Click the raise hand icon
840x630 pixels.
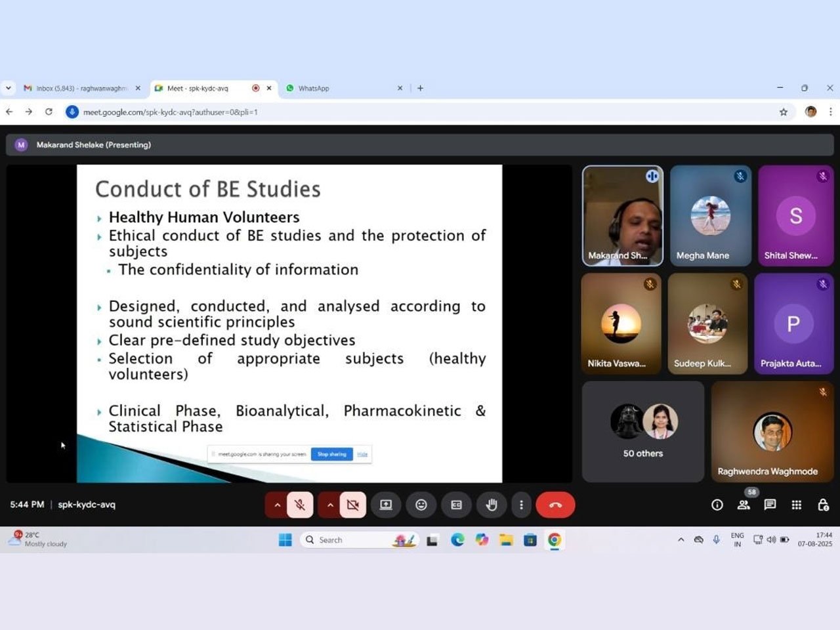(491, 505)
